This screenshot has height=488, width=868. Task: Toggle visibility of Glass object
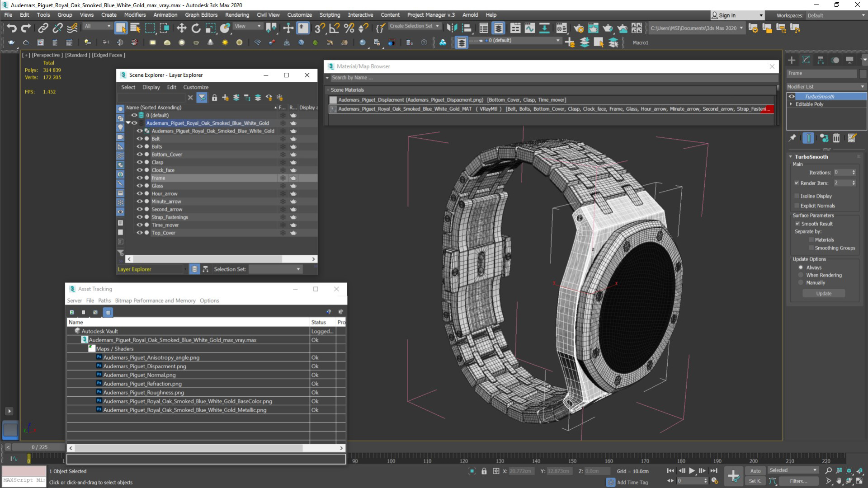point(140,186)
